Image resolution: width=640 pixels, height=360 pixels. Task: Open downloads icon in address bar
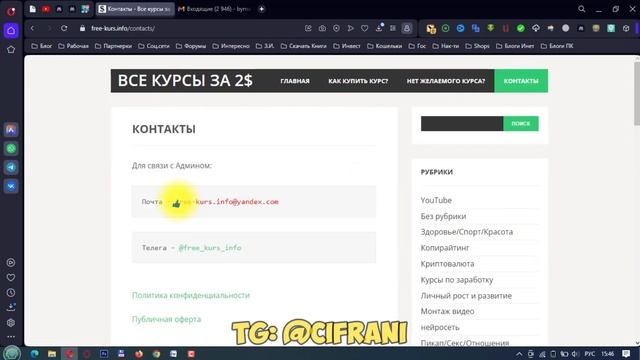379,28
